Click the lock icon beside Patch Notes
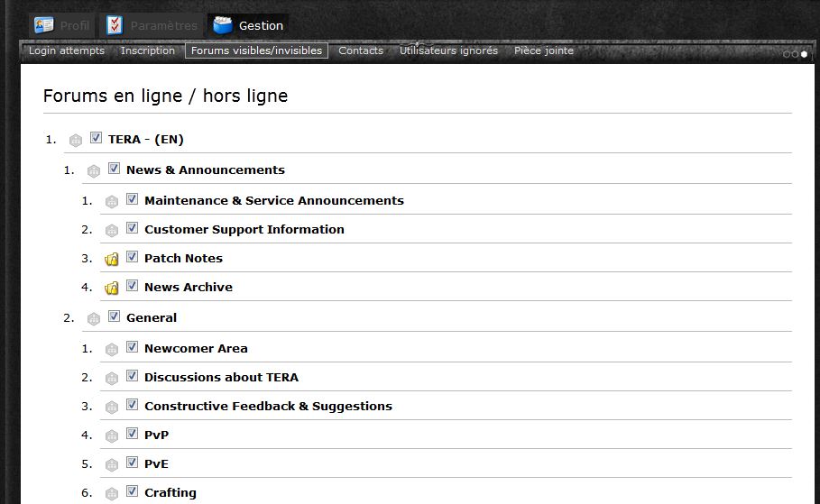 [112, 260]
